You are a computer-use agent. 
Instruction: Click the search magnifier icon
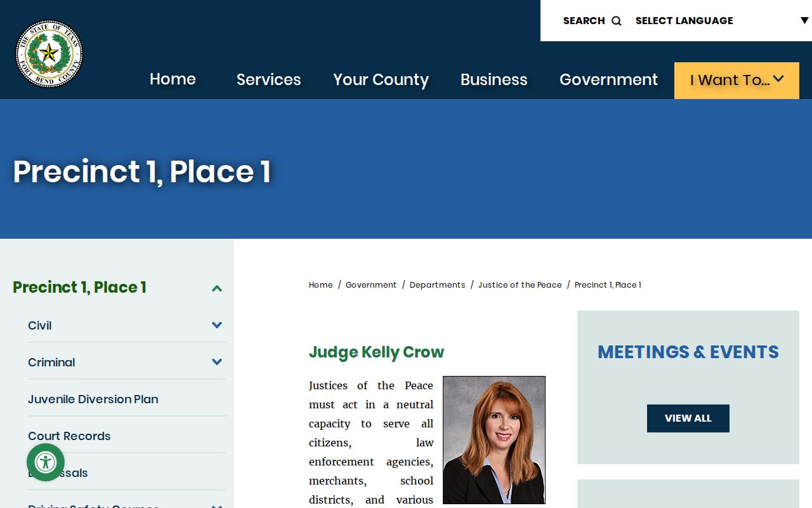(x=617, y=21)
